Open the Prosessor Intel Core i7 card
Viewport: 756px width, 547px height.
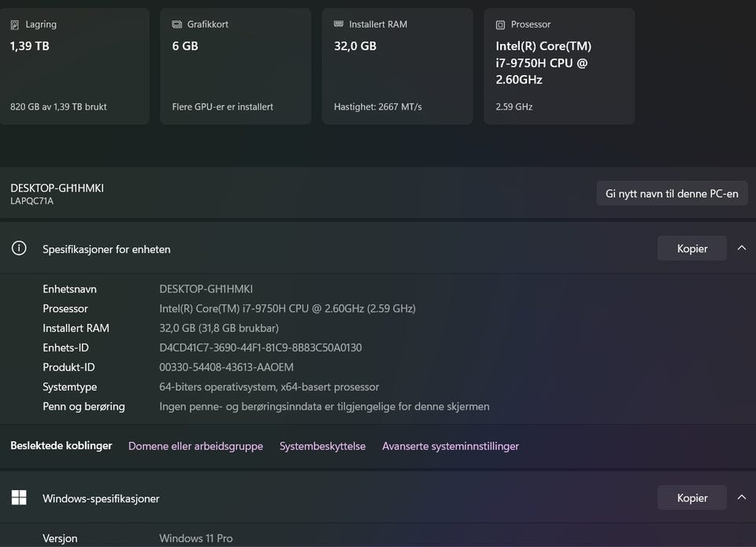click(x=559, y=66)
